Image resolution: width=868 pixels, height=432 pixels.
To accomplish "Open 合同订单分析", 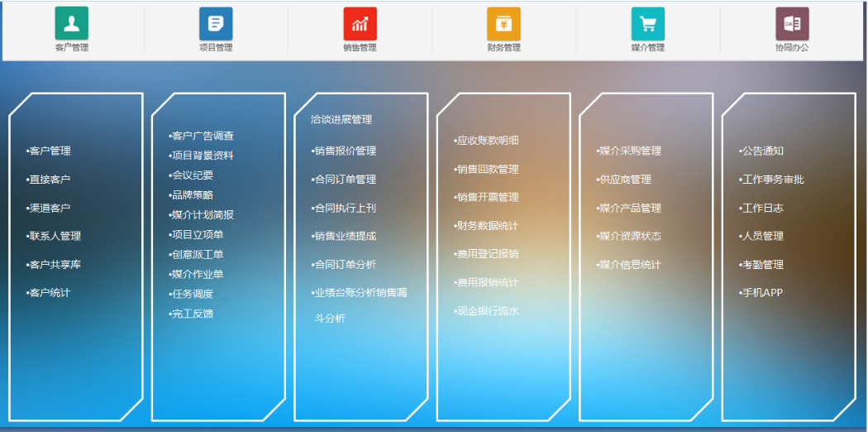I will (x=343, y=265).
